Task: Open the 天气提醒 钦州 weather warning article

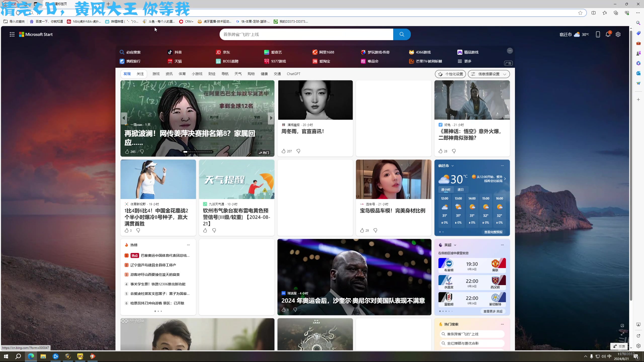Action: pyautogui.click(x=236, y=197)
